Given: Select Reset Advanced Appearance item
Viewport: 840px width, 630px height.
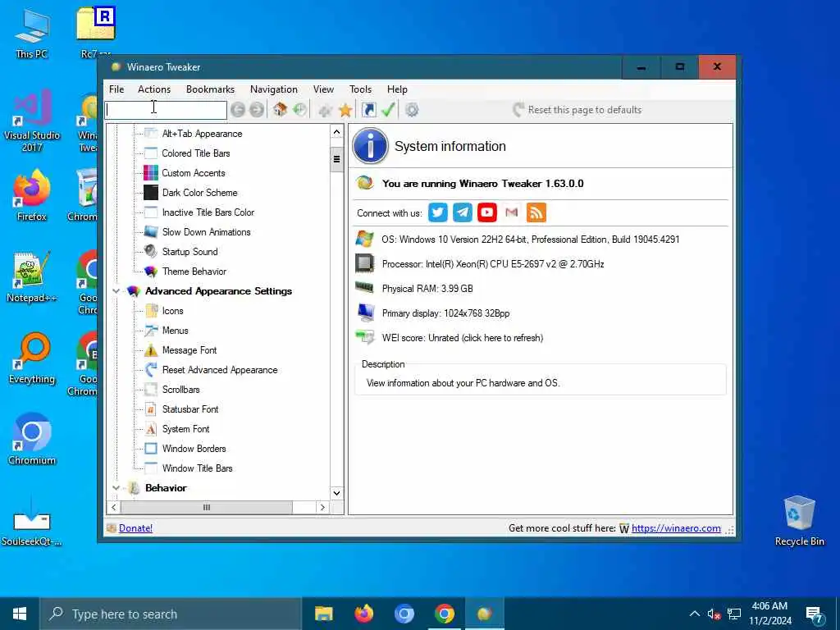Looking at the screenshot, I should [x=220, y=370].
